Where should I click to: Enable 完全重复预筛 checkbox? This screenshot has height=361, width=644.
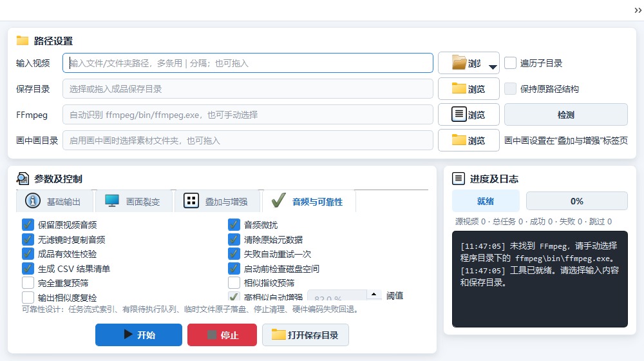coord(28,283)
